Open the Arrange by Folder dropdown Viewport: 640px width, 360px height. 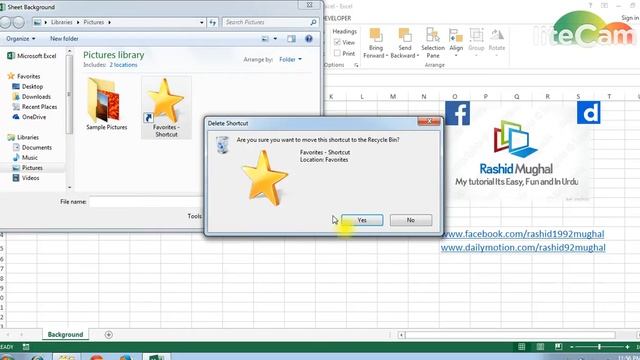point(290,60)
